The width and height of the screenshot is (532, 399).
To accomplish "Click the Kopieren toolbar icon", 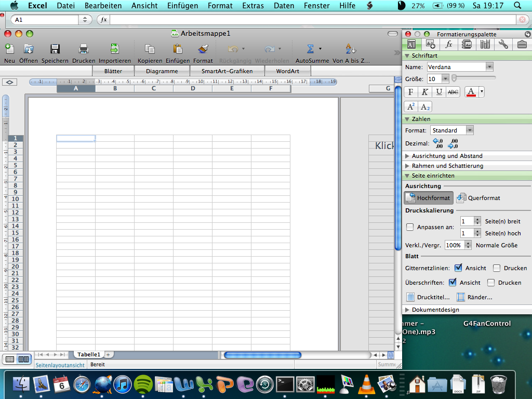I will click(150, 49).
